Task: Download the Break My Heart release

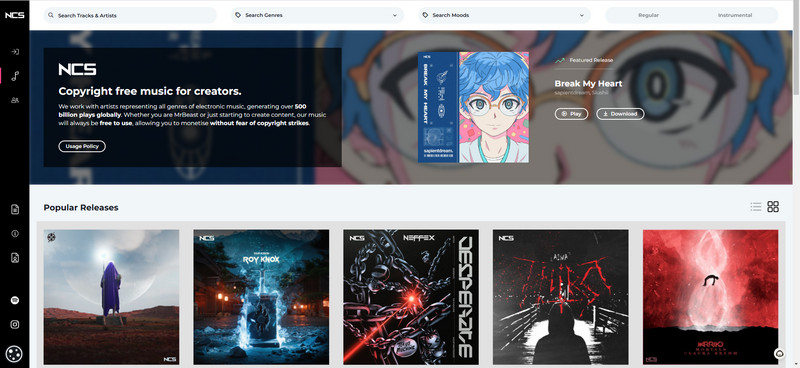Action: tap(620, 114)
